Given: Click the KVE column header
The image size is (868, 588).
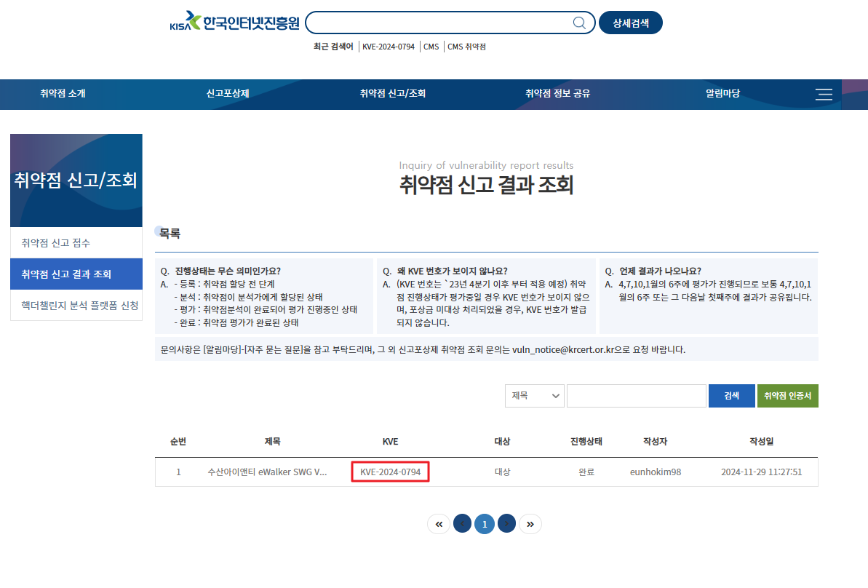Looking at the screenshot, I should click(390, 441).
